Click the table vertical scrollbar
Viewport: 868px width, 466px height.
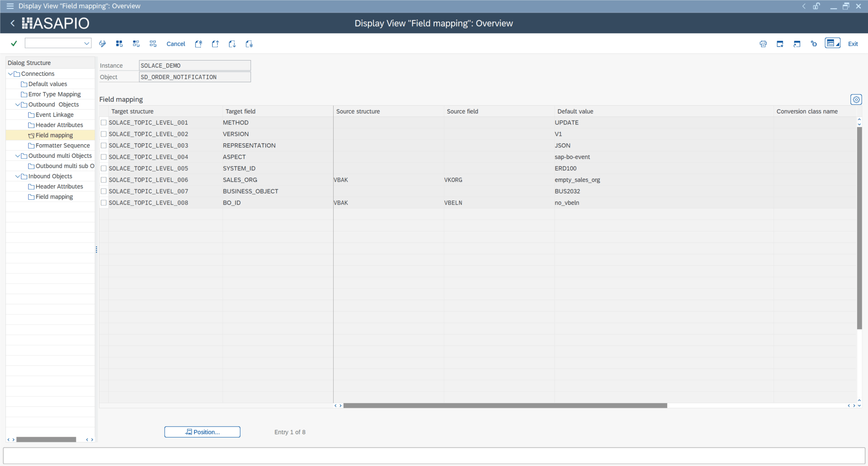point(859,228)
